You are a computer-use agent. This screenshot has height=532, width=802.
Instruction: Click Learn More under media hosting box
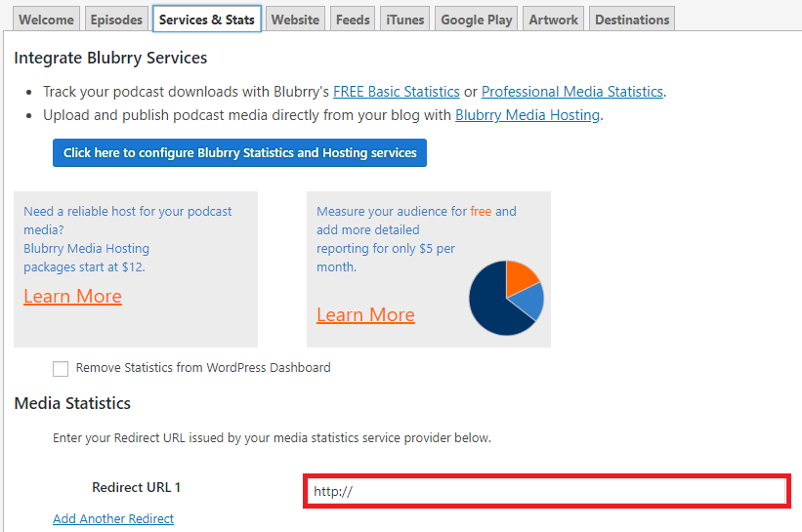(x=72, y=297)
